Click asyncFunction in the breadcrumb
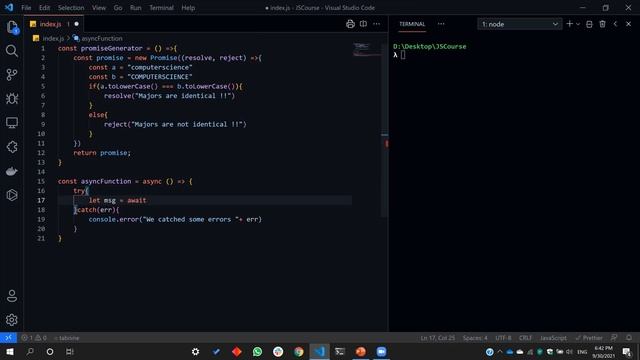The height and width of the screenshot is (360, 640). pos(102,38)
